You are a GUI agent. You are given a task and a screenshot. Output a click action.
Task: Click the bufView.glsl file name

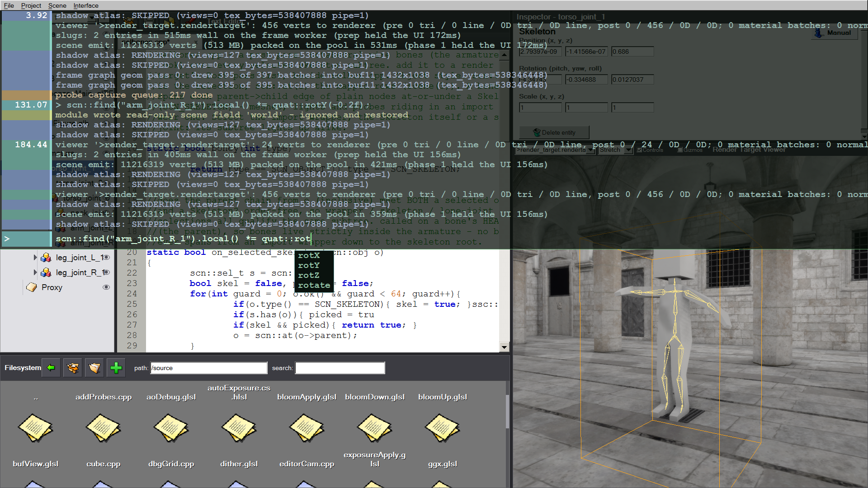point(35,464)
